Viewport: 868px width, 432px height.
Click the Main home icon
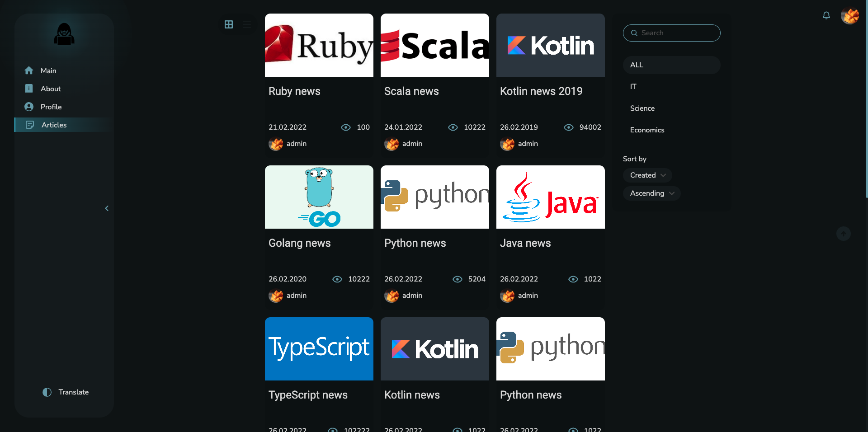tap(29, 70)
